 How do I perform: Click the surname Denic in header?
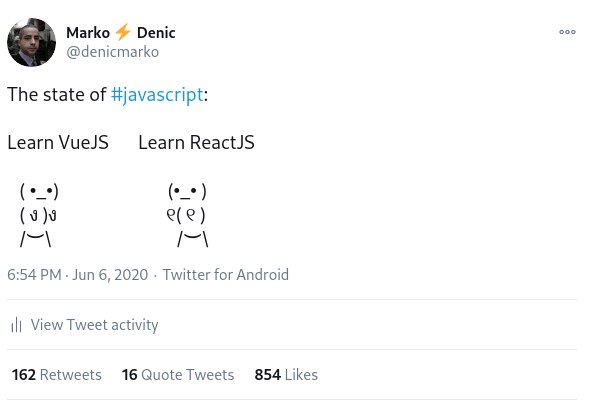point(156,33)
